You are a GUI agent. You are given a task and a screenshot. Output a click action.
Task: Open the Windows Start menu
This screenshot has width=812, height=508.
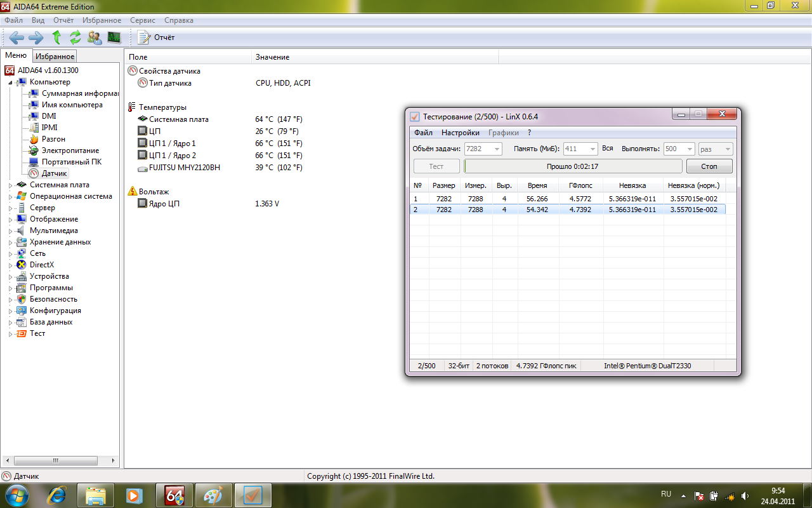[x=16, y=494]
